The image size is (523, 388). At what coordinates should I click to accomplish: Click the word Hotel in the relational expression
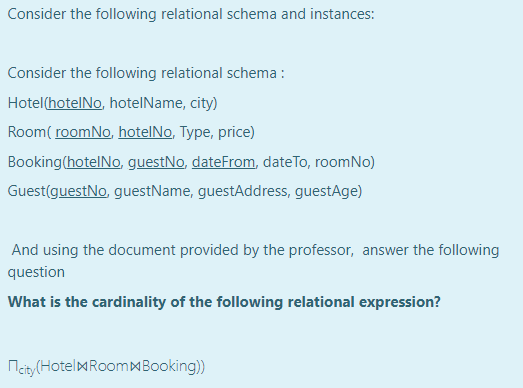pyautogui.click(x=58, y=366)
